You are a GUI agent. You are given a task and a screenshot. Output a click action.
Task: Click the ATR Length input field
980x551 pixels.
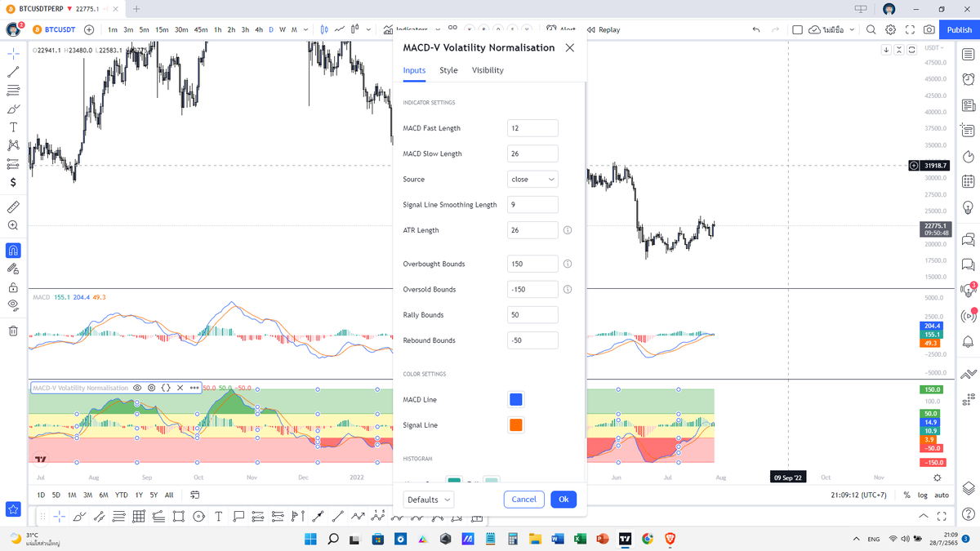click(532, 230)
